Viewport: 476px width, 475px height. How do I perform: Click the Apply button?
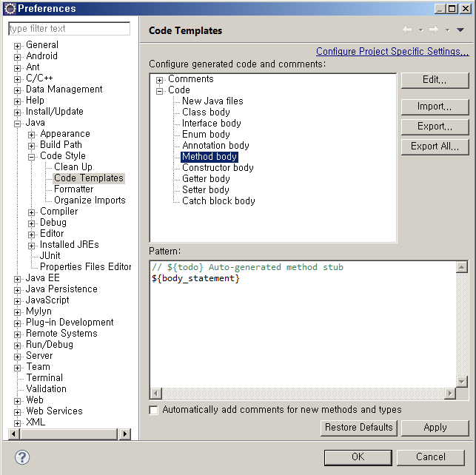coord(435,428)
